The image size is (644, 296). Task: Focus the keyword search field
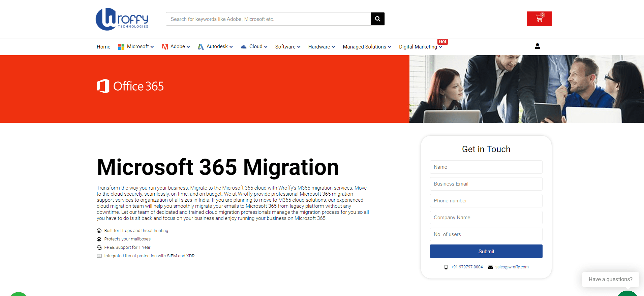point(268,19)
